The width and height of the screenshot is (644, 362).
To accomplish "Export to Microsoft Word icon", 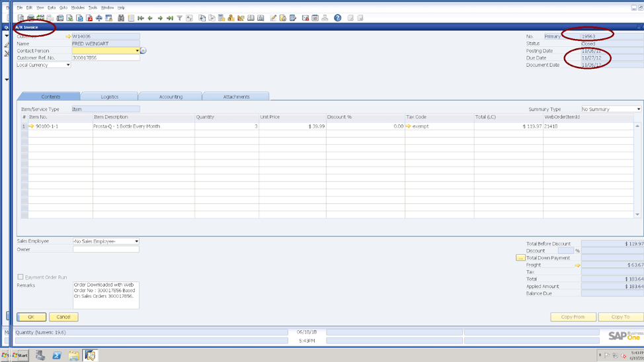I will pos(80,18).
